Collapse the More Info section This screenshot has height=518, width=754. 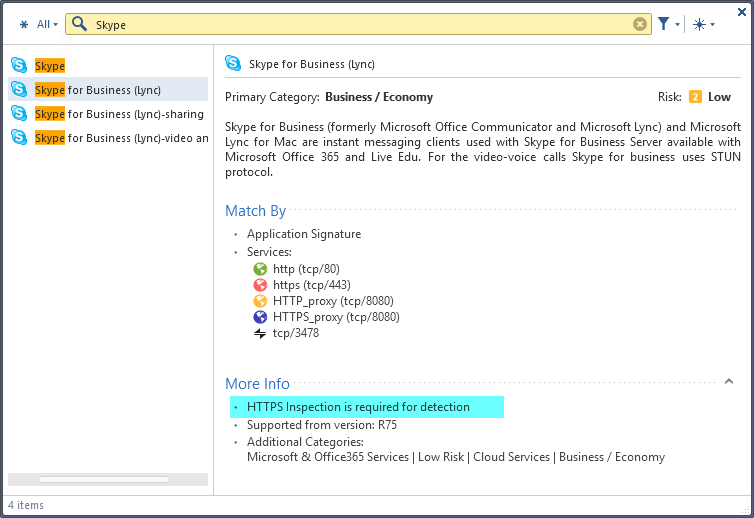(729, 381)
